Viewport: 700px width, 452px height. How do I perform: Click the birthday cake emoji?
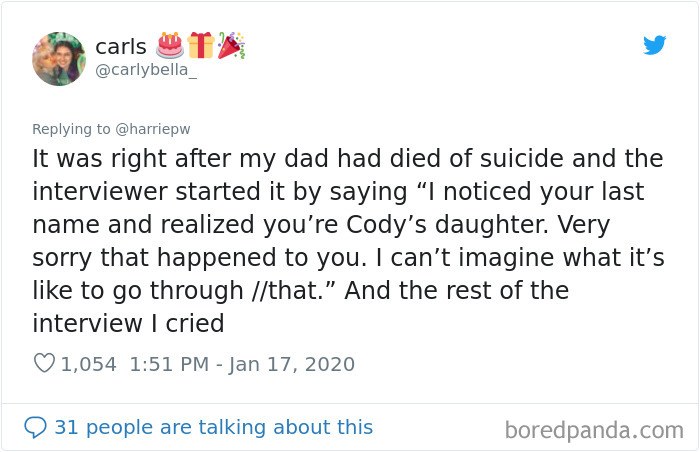(169, 45)
